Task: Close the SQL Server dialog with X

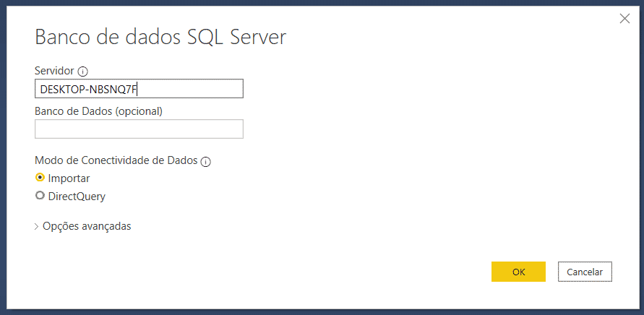Action: [x=625, y=19]
